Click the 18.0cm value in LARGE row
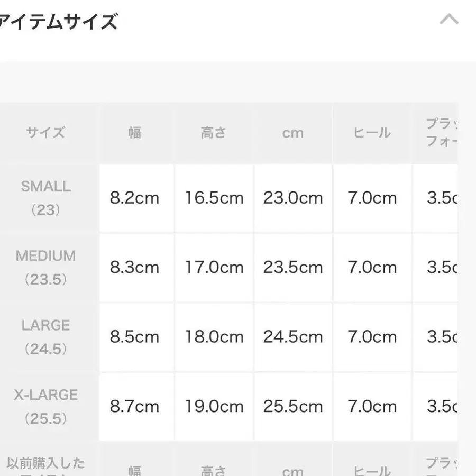This screenshot has width=476, height=476. (214, 337)
